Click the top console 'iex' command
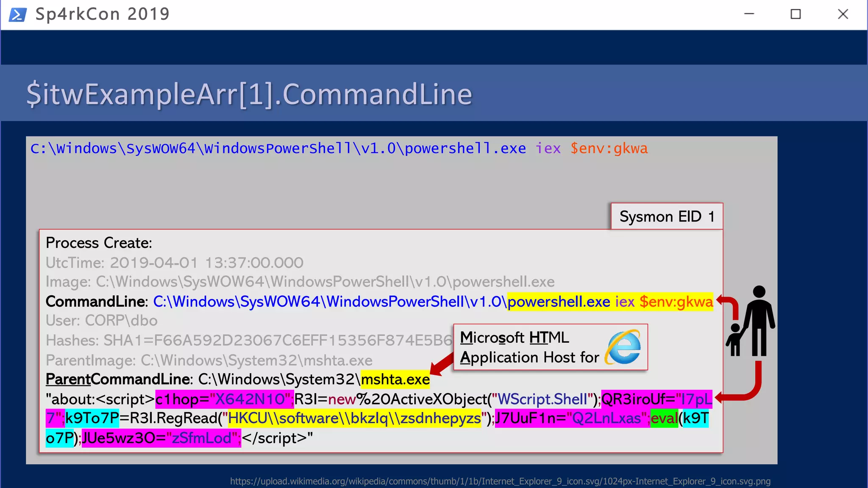Screen dimensions: 868x488 pos(548,148)
